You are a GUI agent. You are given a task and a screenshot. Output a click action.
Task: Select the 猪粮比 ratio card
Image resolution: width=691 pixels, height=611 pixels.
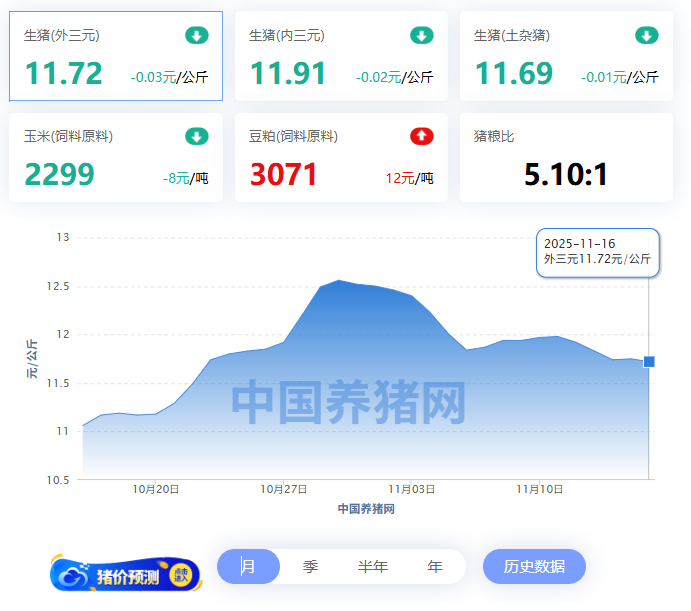click(x=566, y=158)
